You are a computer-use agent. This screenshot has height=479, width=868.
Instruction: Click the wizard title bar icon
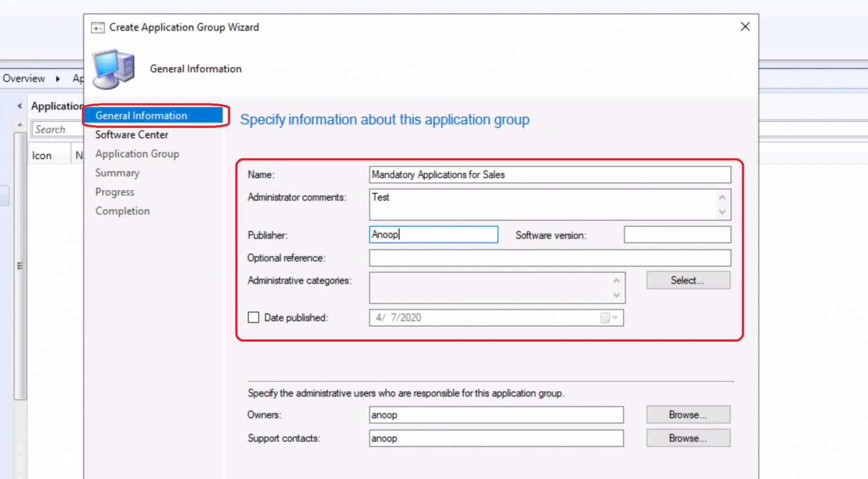coord(98,28)
